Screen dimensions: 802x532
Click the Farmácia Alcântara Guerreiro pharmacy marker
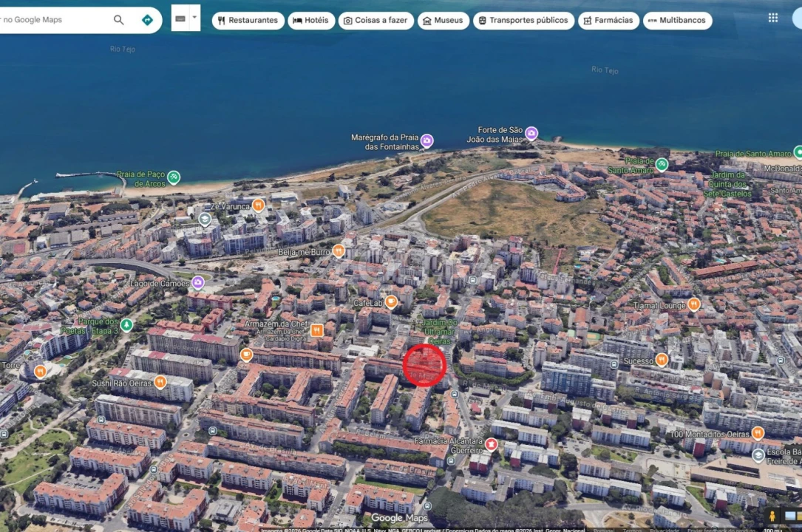pos(492,444)
